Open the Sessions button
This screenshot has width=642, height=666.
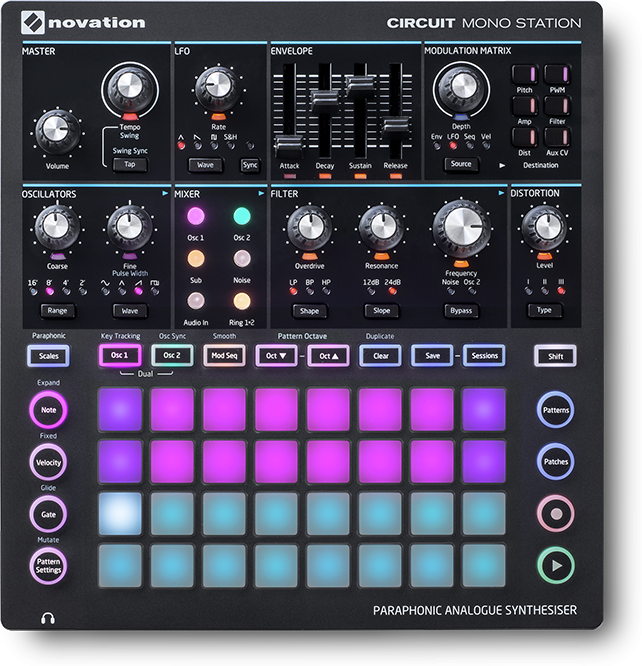tap(484, 356)
